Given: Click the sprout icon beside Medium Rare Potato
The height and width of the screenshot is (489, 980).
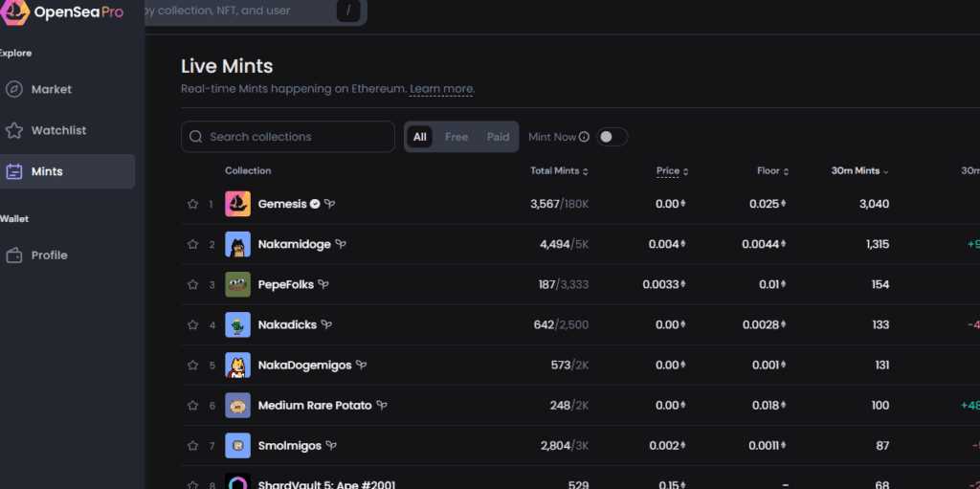Looking at the screenshot, I should click(382, 406).
